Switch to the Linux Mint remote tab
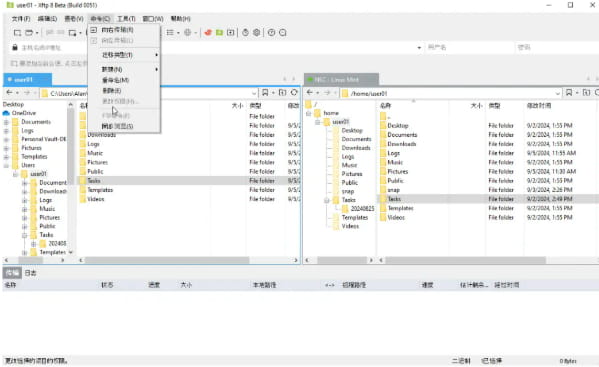Screen dimensions: 599x367 coord(341,79)
